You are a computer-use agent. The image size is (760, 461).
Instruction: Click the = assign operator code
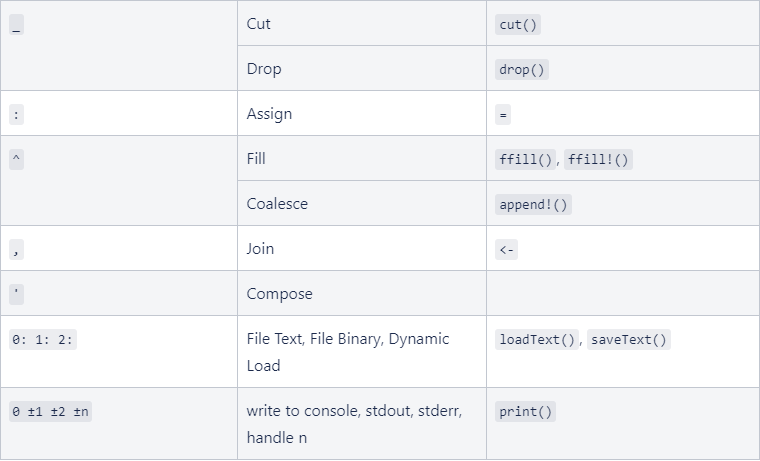coord(503,115)
